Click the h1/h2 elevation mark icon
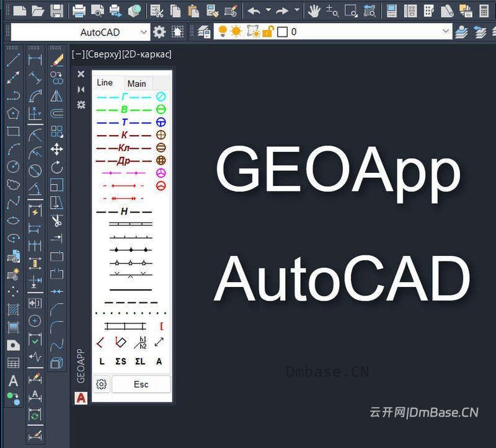The image size is (496, 448). click(141, 343)
